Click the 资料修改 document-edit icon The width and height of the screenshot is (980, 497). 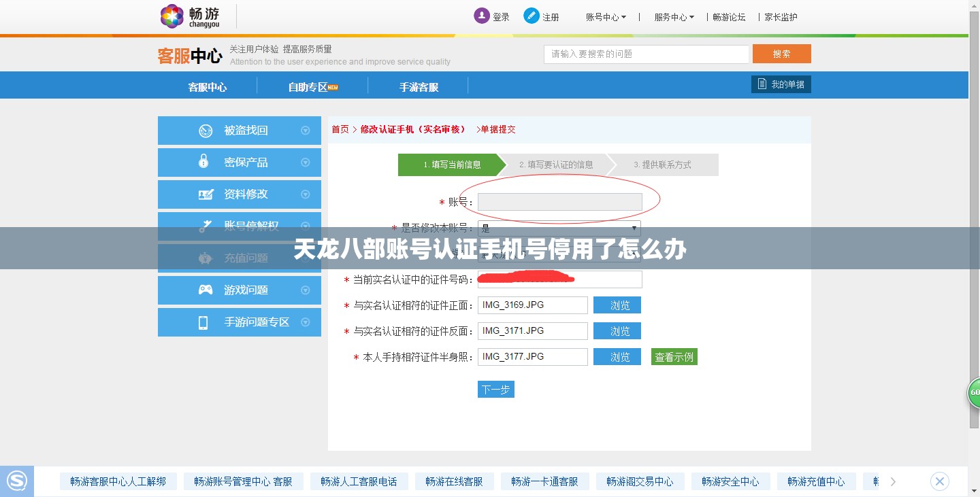click(206, 194)
